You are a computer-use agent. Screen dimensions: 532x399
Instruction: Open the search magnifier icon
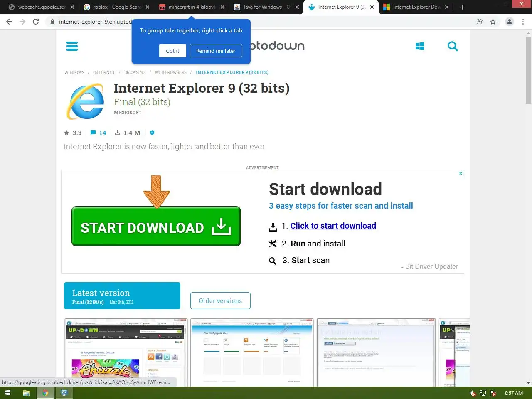pyautogui.click(x=453, y=46)
